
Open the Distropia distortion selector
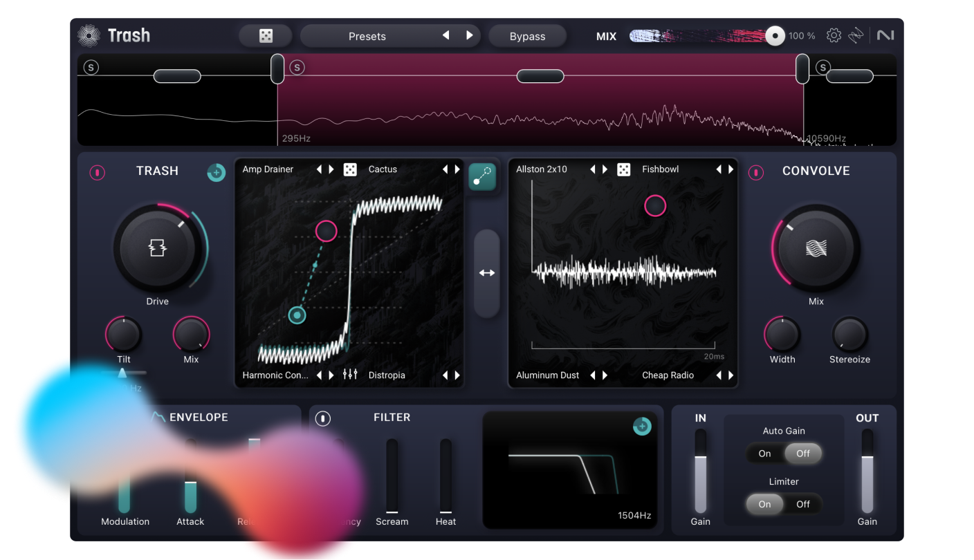(387, 375)
